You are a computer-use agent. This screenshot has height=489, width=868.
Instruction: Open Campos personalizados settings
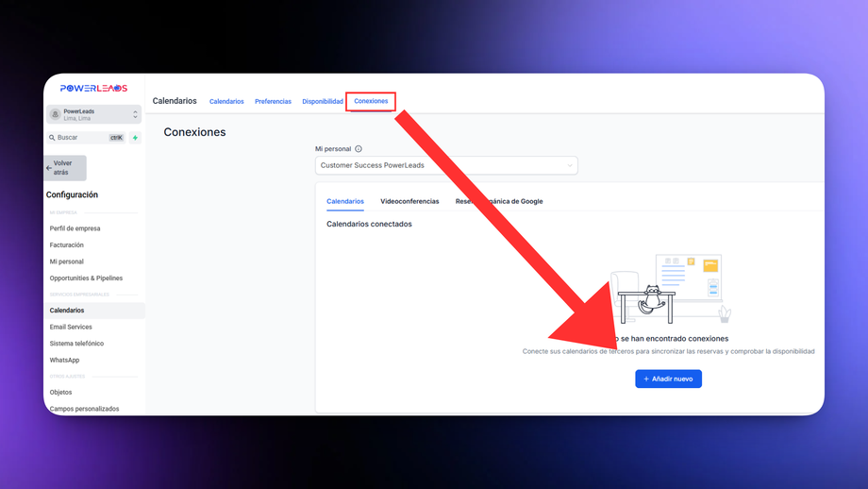point(84,409)
